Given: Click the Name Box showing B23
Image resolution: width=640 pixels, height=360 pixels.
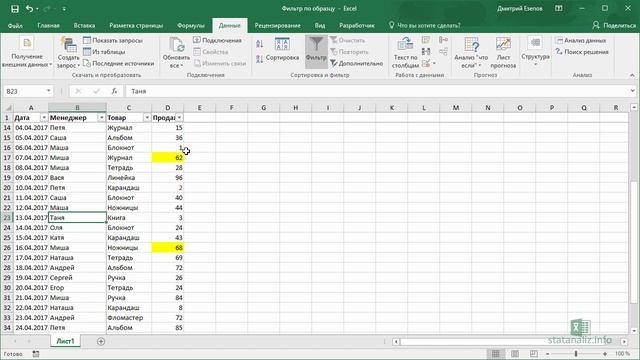Looking at the screenshot, I should pyautogui.click(x=24, y=91).
